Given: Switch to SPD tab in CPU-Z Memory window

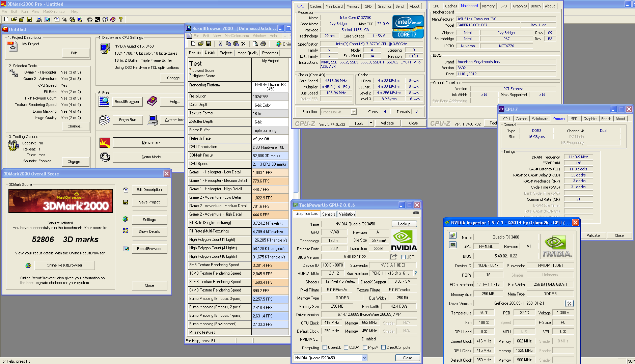Looking at the screenshot, I should 574,119.
